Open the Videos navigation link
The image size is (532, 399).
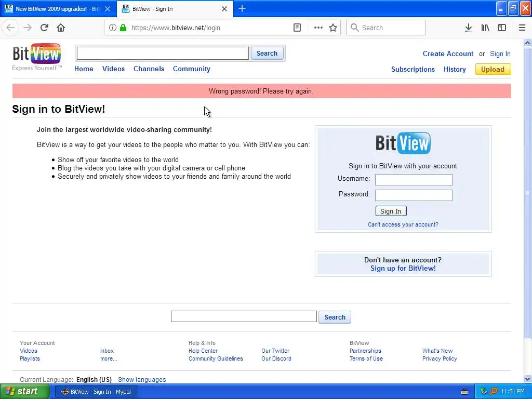coord(113,69)
